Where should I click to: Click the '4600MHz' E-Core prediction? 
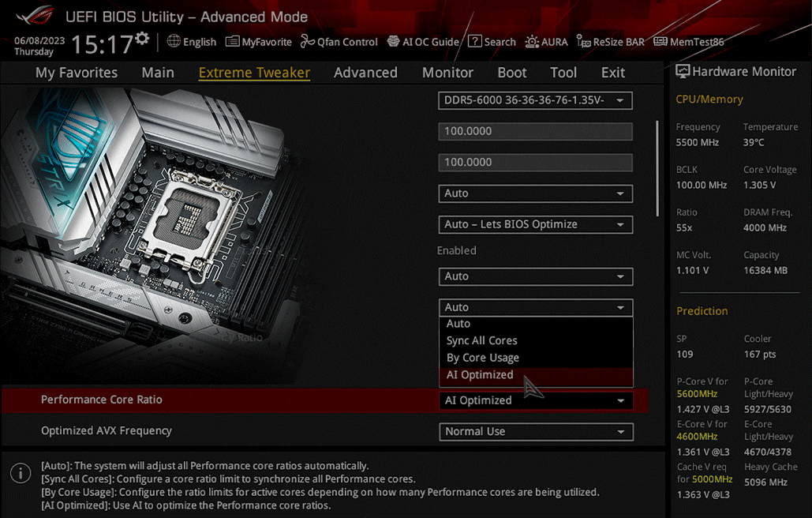pos(697,437)
